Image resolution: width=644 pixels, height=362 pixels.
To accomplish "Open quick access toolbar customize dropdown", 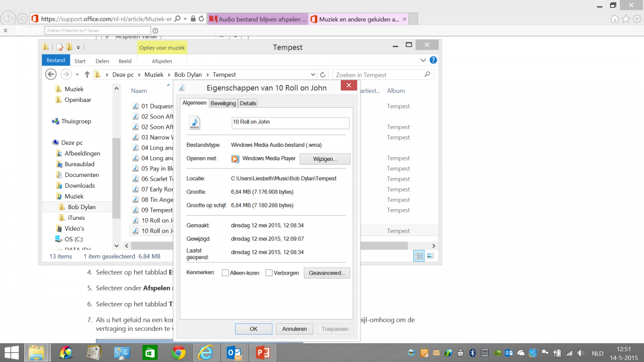I will click(78, 47).
